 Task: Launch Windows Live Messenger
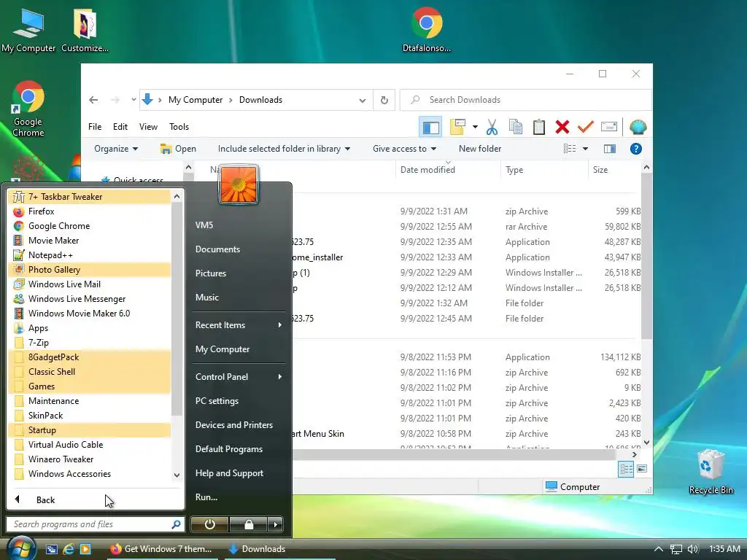point(90,299)
